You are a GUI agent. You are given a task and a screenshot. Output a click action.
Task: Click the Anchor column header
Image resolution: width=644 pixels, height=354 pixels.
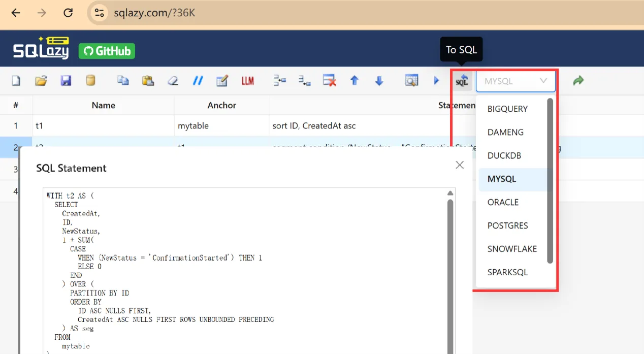(x=221, y=105)
